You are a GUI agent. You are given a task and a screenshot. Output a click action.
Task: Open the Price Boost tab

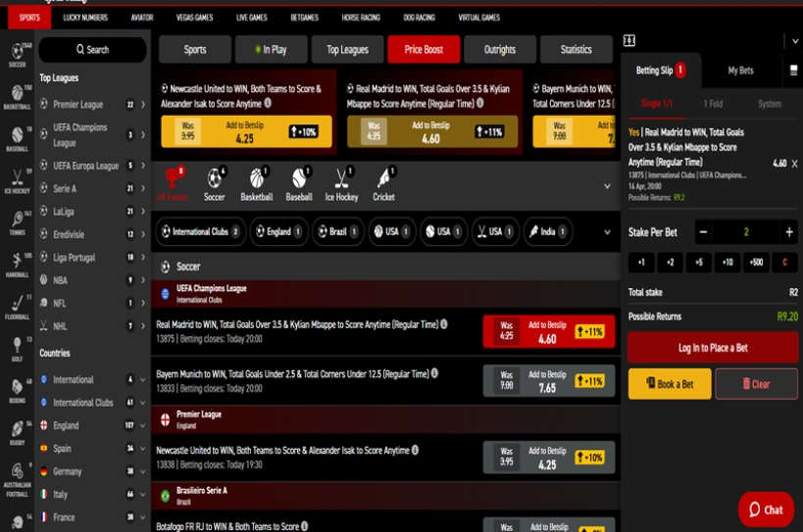coord(424,50)
